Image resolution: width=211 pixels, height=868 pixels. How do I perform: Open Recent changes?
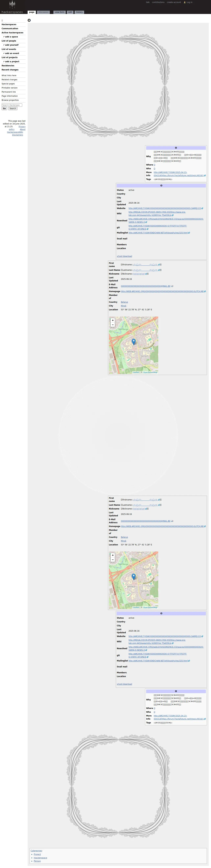click(10, 70)
